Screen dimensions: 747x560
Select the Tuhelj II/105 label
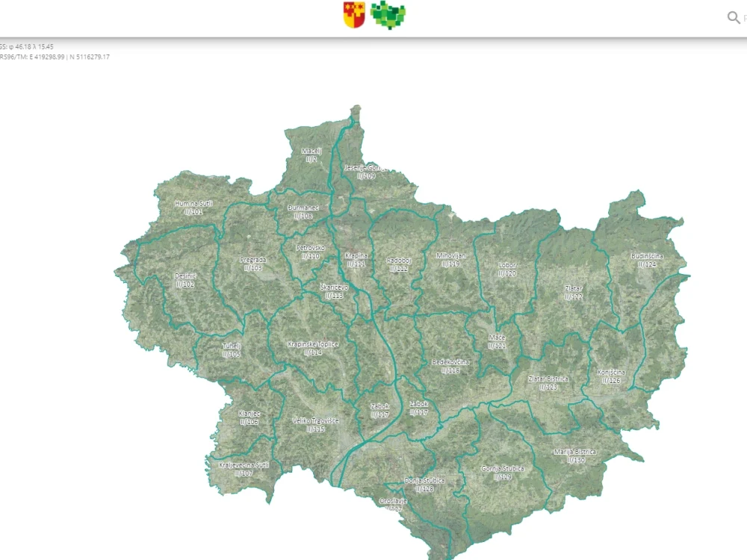coord(232,350)
